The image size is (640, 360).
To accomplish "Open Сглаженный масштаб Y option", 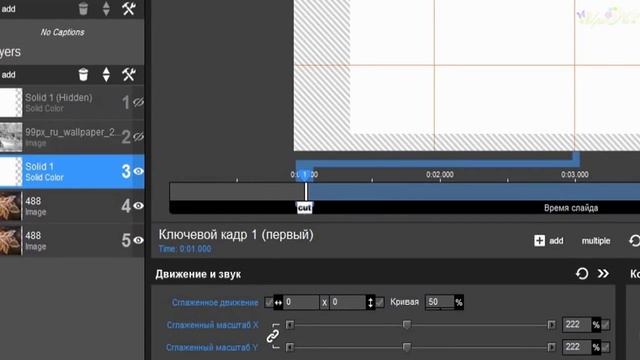I will [x=212, y=347].
